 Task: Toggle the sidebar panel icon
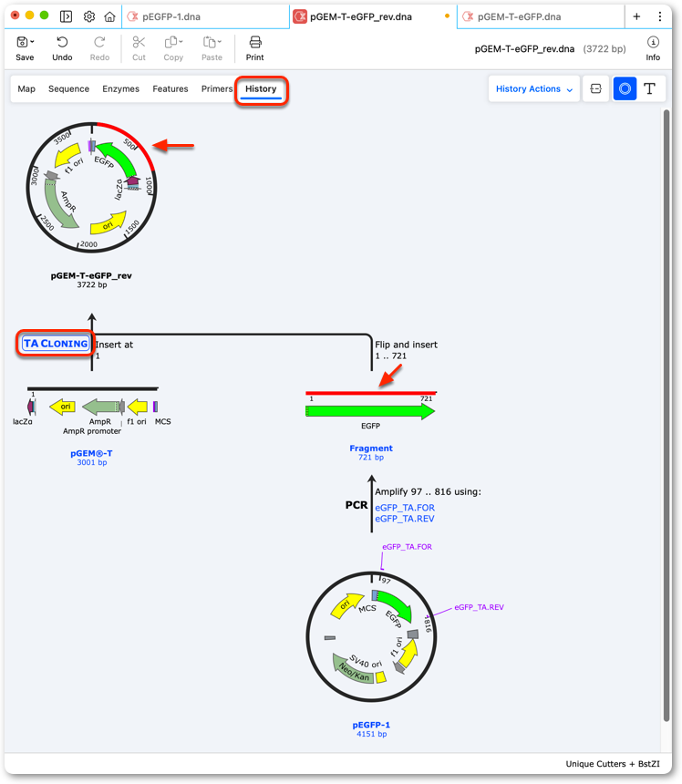[66, 16]
